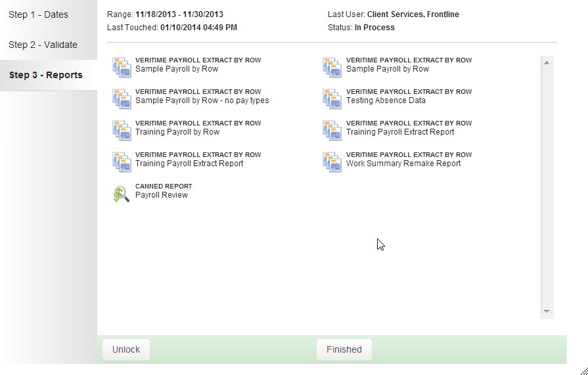Click the Unlock button

126,349
